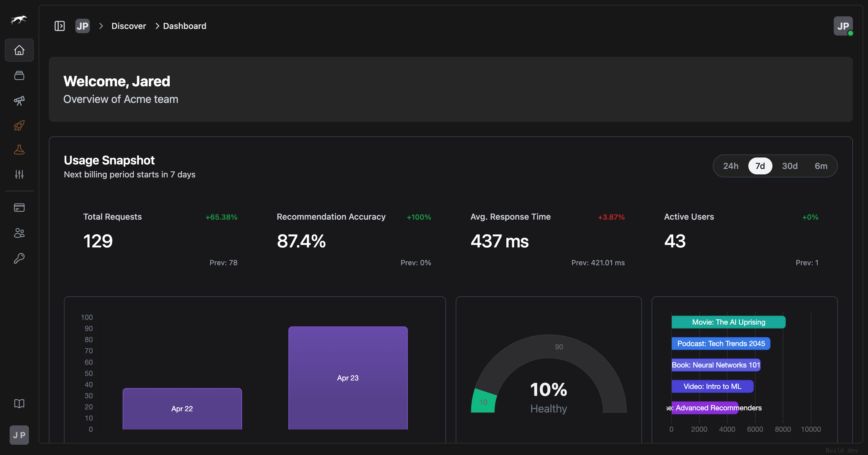Click Discover in the breadcrumb

(x=128, y=26)
